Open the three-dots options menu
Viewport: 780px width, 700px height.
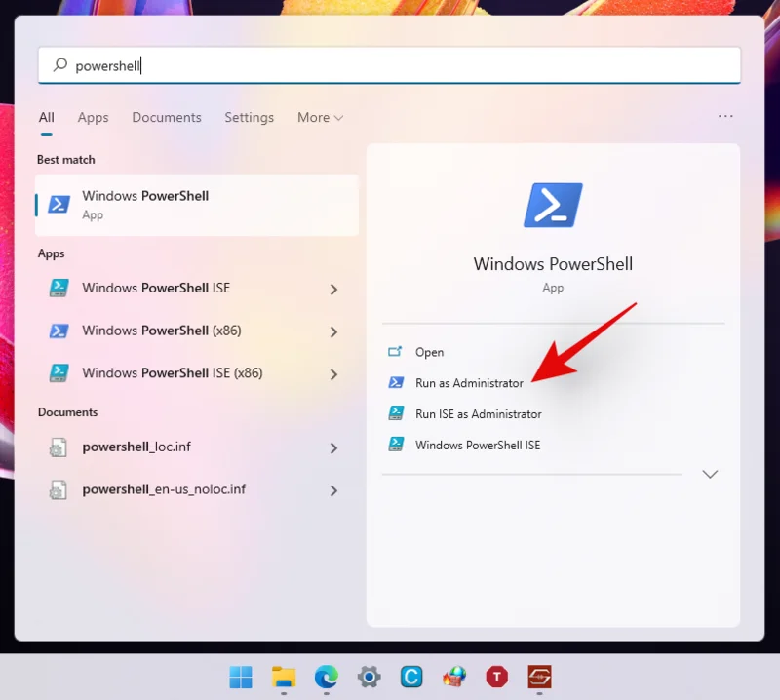click(x=725, y=116)
